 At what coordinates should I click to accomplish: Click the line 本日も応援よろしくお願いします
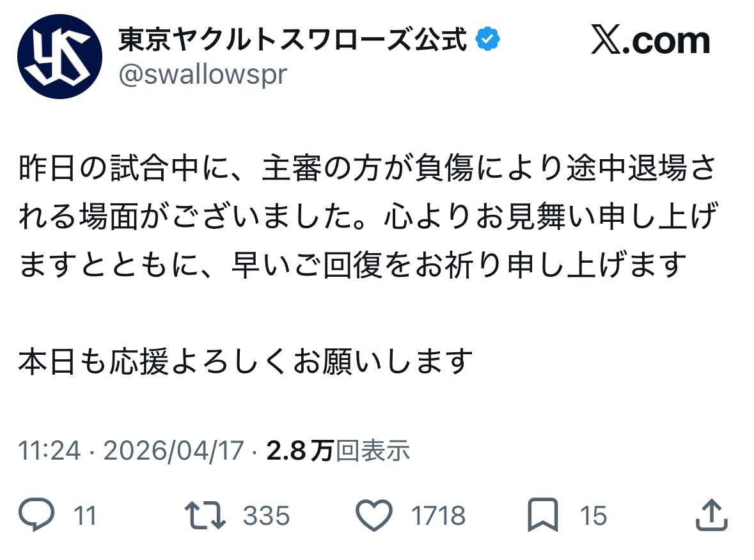[245, 362]
